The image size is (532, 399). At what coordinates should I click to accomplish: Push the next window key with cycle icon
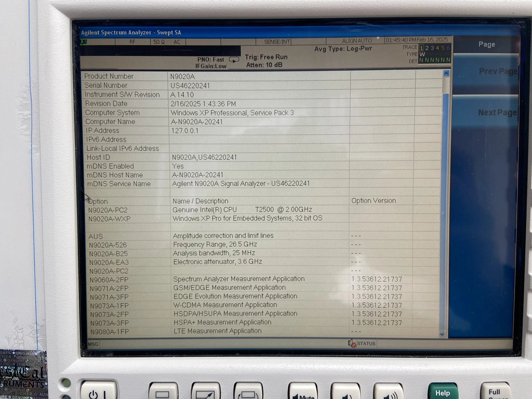[x=248, y=391]
